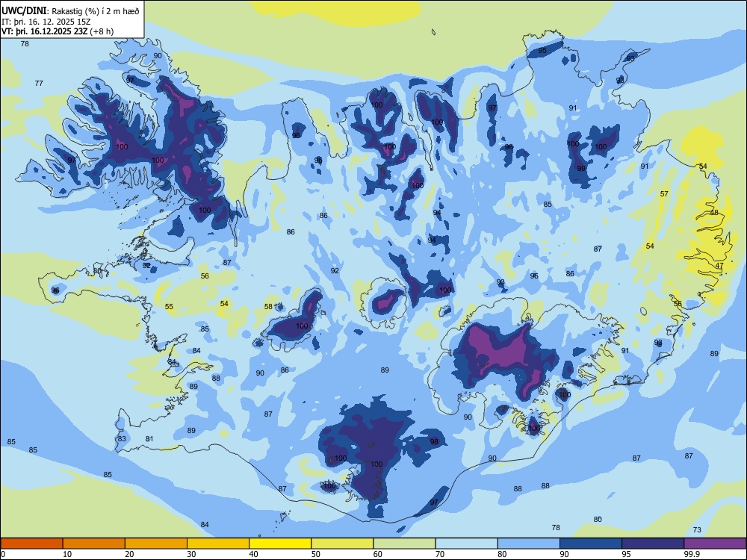Click the legend tick label 0

(3, 554)
